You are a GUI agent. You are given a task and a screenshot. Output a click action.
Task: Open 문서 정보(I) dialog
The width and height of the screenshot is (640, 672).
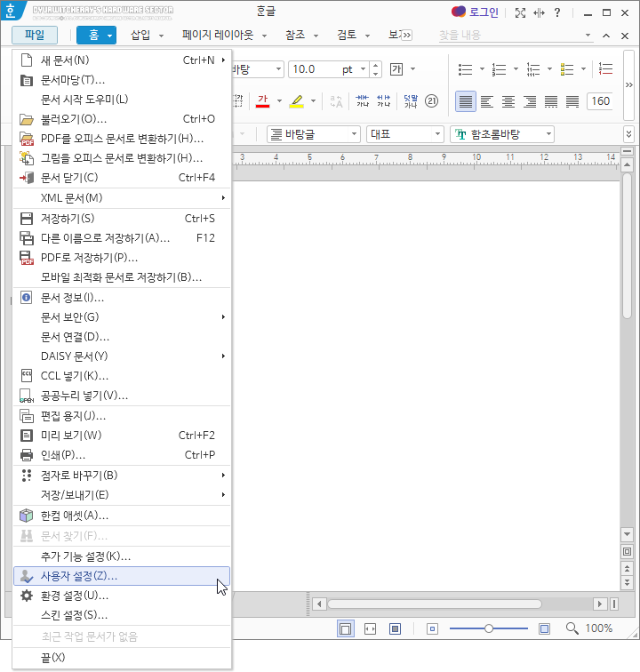(122, 298)
